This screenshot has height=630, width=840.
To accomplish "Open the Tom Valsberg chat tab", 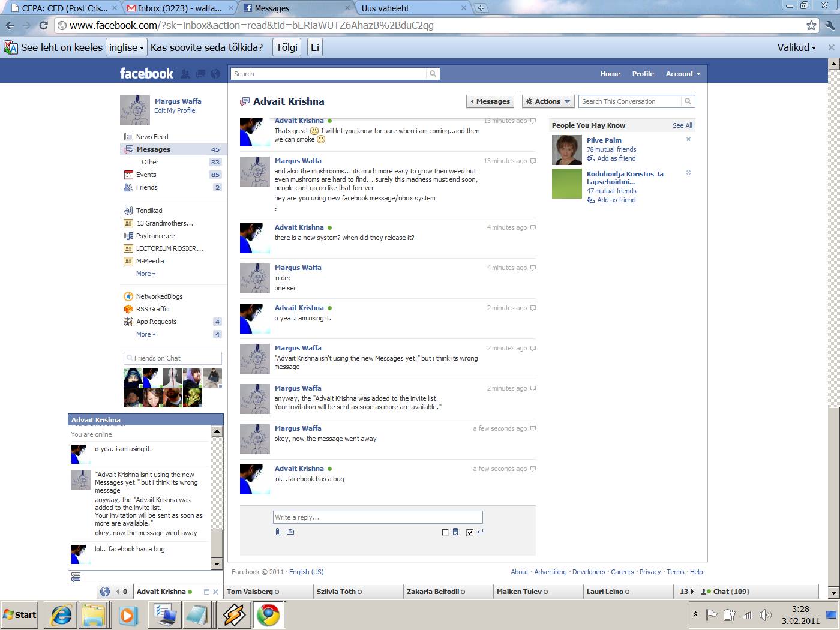I will pyautogui.click(x=268, y=592).
